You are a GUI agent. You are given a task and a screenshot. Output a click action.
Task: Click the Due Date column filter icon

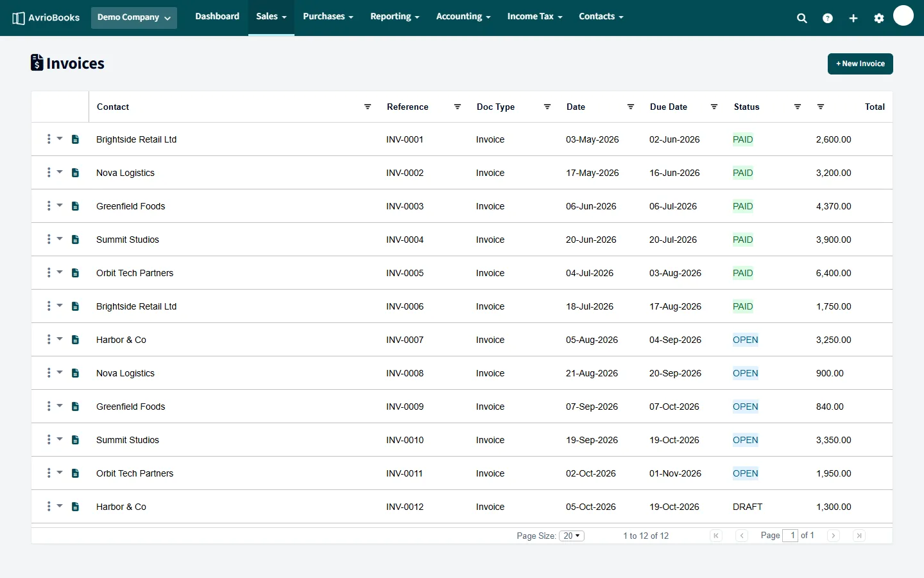(714, 107)
